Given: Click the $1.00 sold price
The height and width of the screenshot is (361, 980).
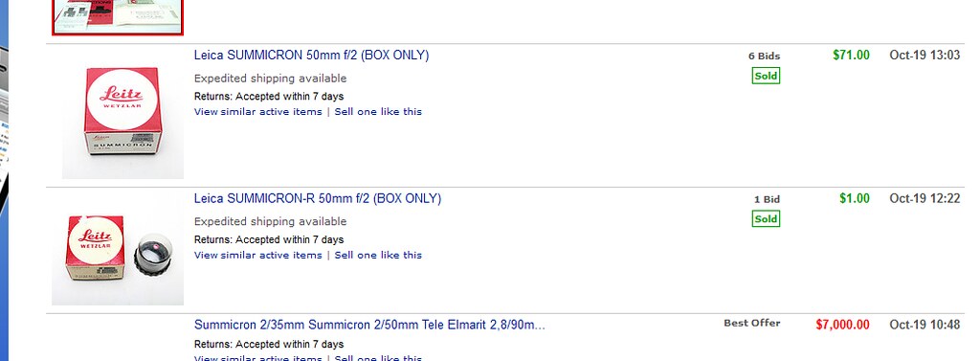Looking at the screenshot, I should point(855,198).
